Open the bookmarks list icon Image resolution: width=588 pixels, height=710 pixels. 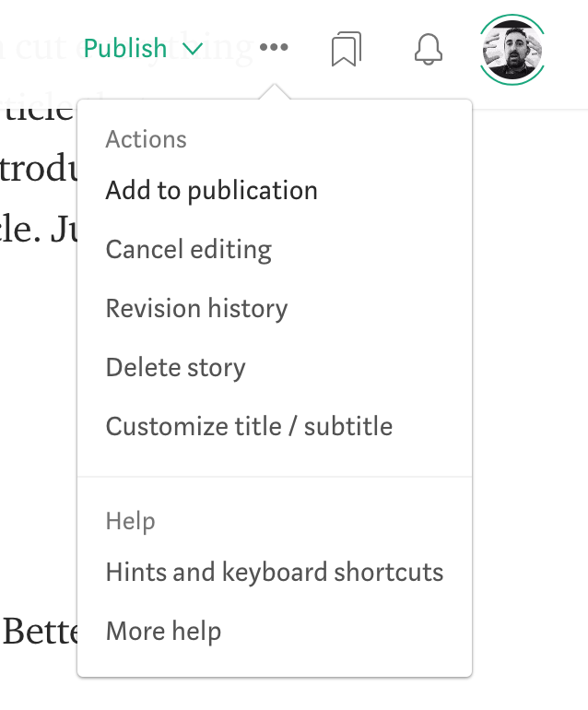tap(346, 50)
